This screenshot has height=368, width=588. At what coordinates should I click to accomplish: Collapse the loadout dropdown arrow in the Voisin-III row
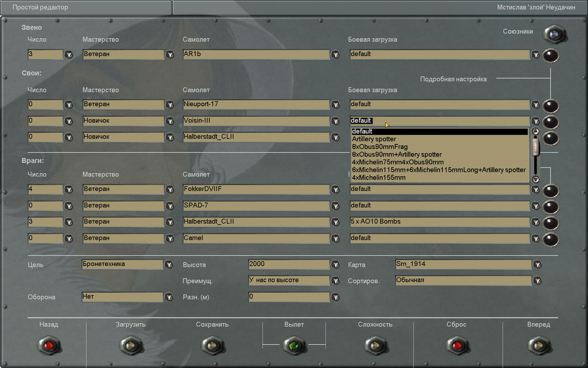[x=536, y=121]
